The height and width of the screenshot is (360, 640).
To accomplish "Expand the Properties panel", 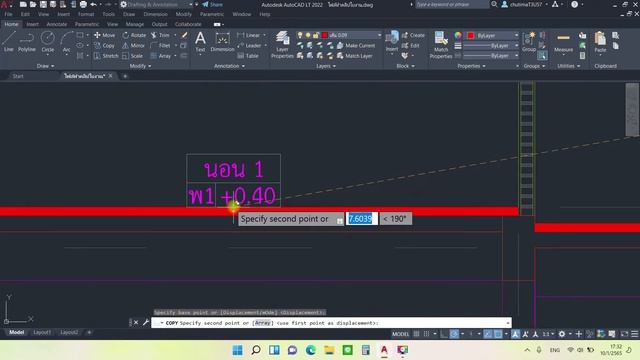I will pos(471,66).
